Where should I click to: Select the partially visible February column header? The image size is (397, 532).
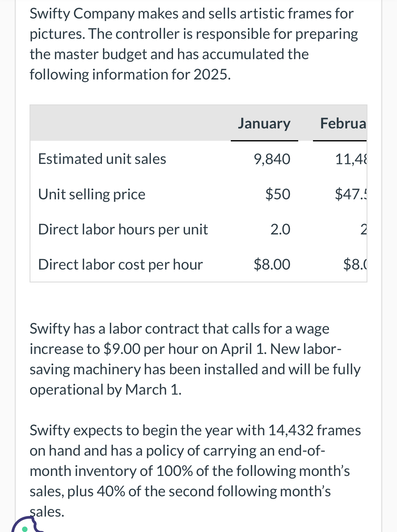[343, 124]
